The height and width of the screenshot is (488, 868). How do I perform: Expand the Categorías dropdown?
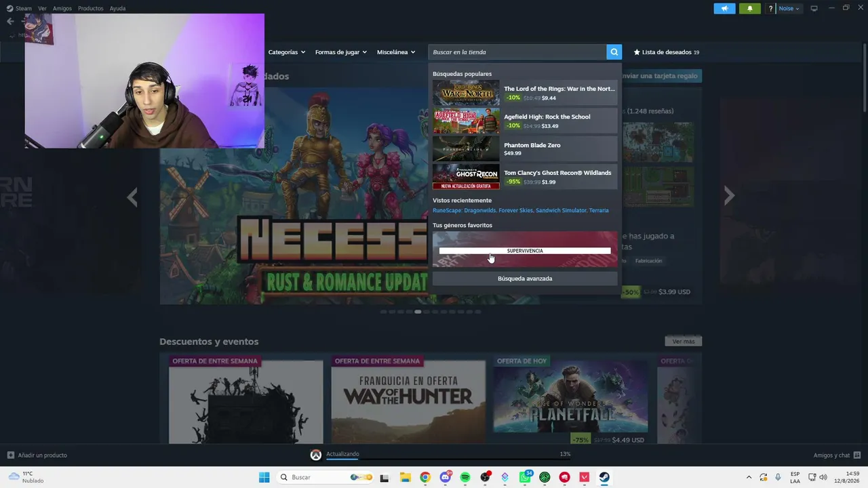coord(287,52)
